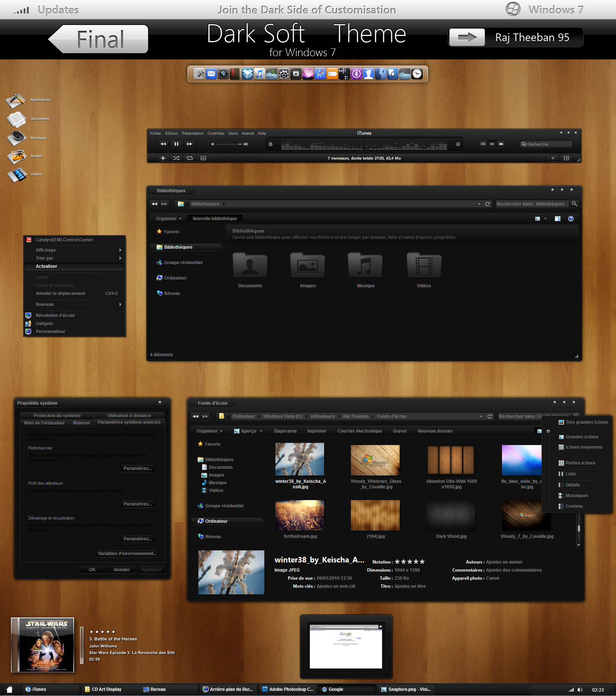Click the iTunes search field
This screenshot has width=616, height=696.
pyautogui.click(x=546, y=144)
